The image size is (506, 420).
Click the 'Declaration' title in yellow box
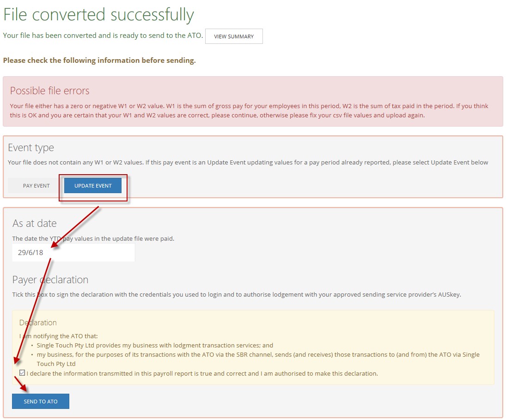(38, 323)
